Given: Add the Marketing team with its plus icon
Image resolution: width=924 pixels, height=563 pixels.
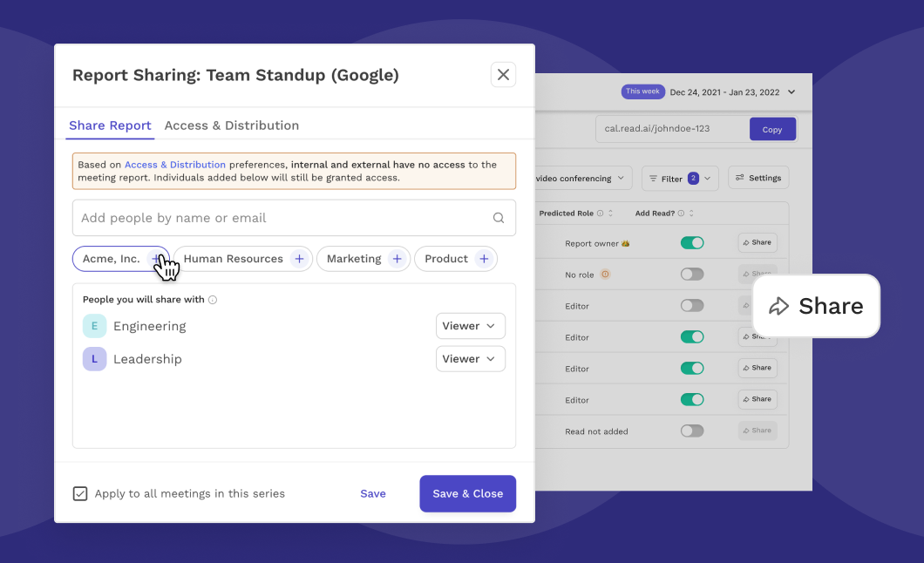Looking at the screenshot, I should 397,259.
